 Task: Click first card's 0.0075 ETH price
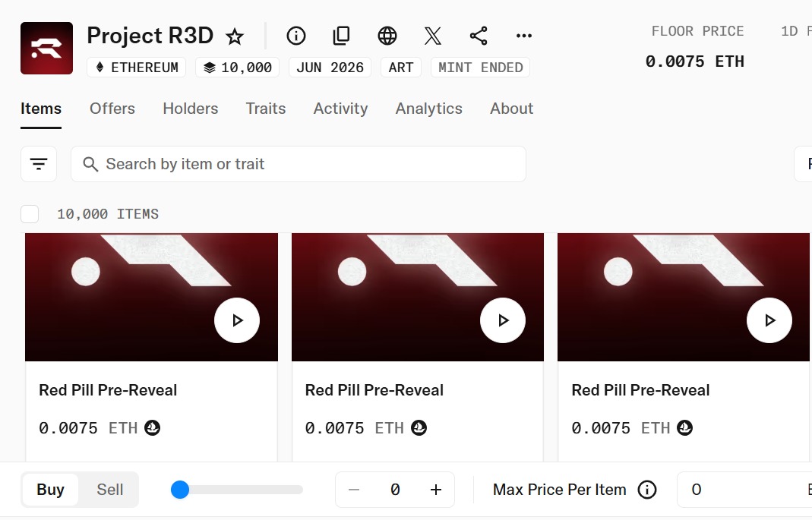88,428
